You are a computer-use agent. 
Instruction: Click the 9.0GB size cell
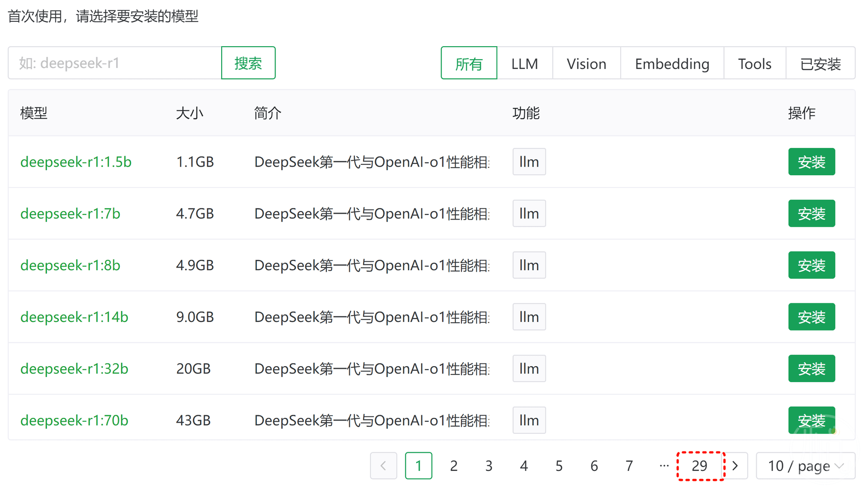click(195, 317)
